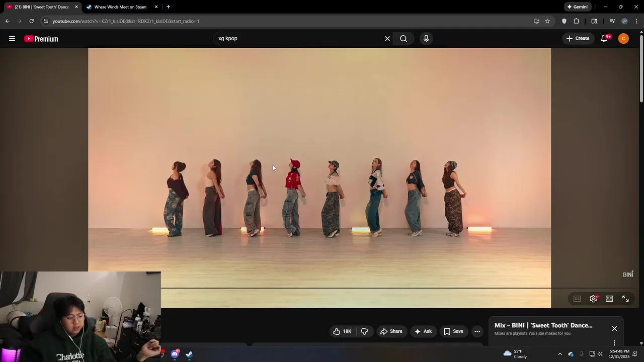Open the Google Lens search icon

point(594,21)
